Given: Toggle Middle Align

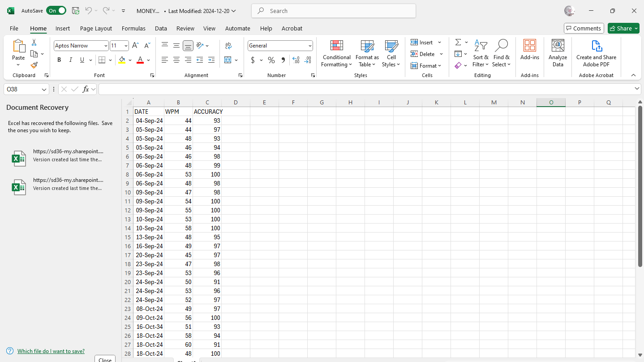Looking at the screenshot, I should point(176,46).
